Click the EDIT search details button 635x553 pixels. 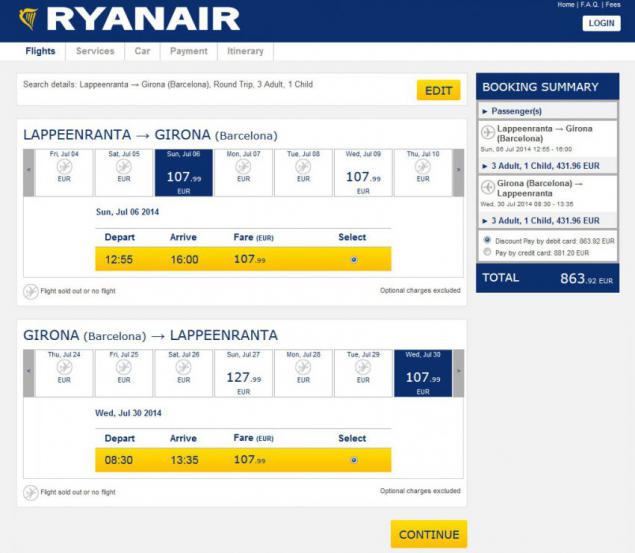[439, 90]
